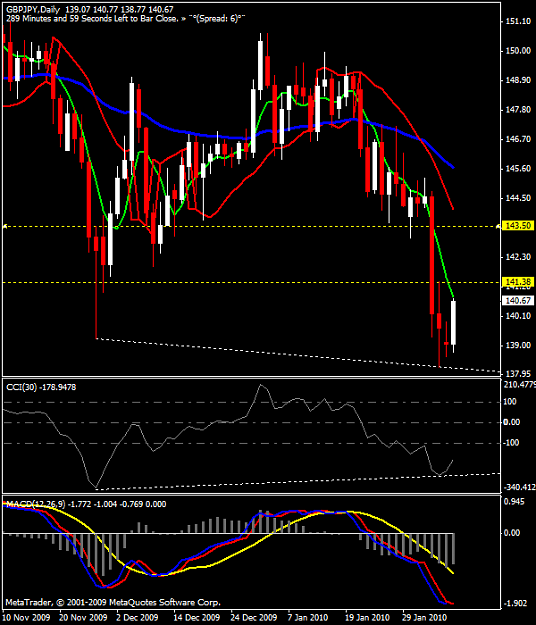536x625 pixels.
Task: Select the 151.10 price axis label
Action: coord(518,22)
